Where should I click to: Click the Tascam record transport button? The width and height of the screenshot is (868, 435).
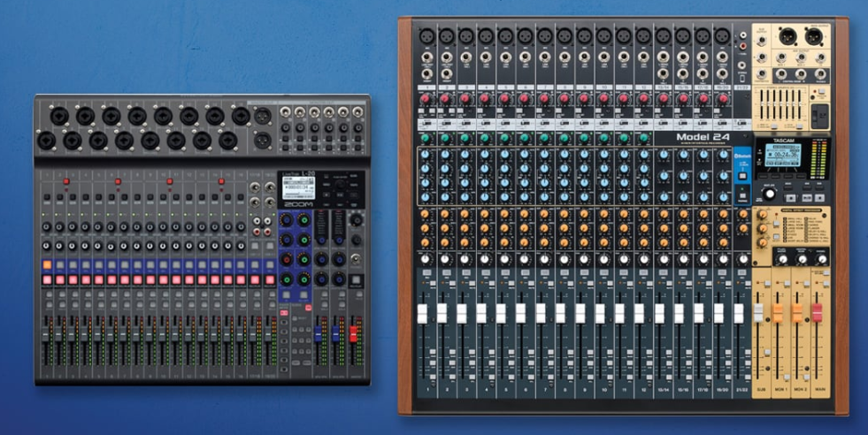point(820,197)
